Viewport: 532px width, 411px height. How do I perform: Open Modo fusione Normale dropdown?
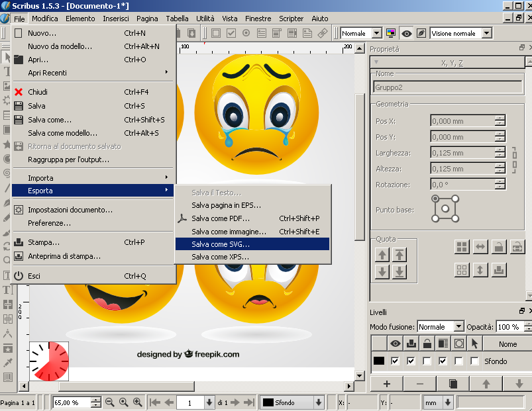point(441,327)
